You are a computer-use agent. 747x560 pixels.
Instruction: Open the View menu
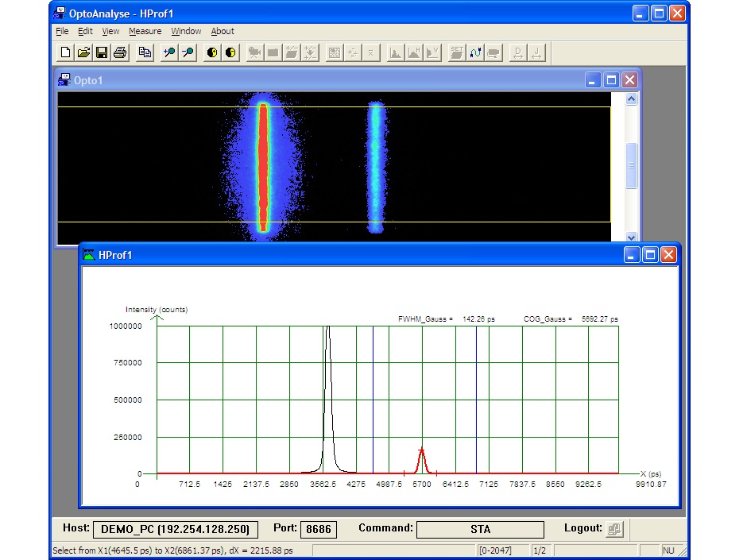tap(110, 31)
